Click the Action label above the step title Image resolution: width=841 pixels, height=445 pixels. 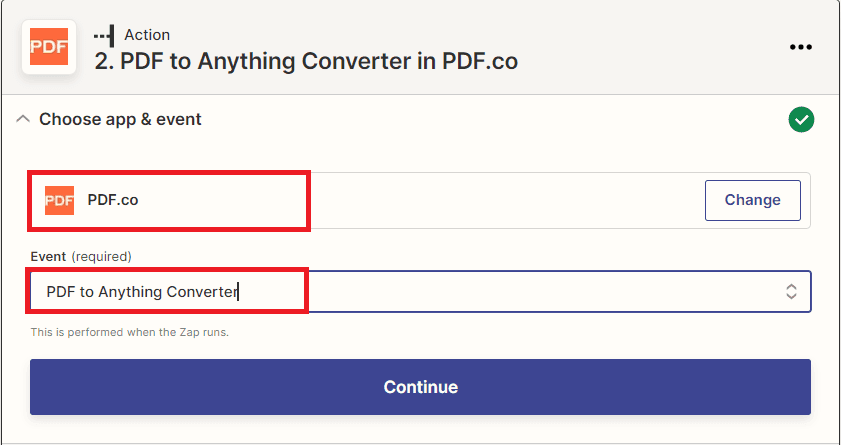(x=147, y=35)
